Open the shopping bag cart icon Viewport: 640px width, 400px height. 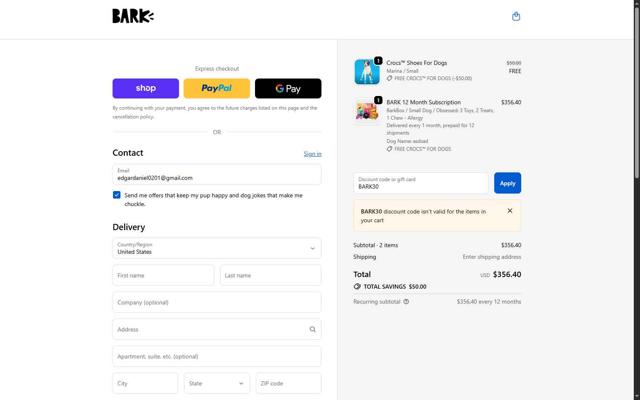(x=516, y=16)
